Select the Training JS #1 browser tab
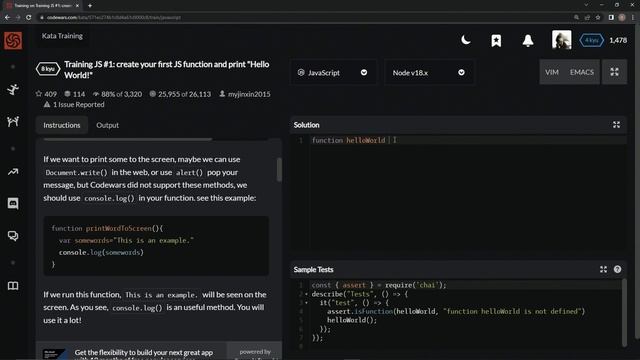Screen dimensions: 640x360 [41, 6]
